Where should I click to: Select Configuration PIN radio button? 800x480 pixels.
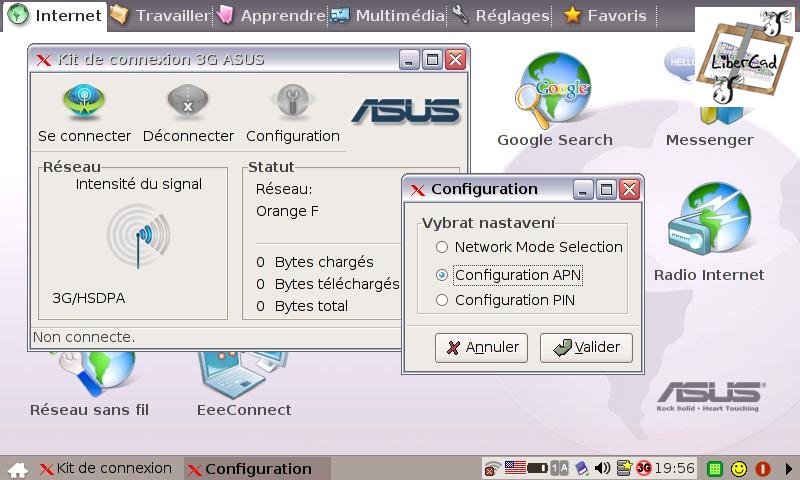pos(442,300)
